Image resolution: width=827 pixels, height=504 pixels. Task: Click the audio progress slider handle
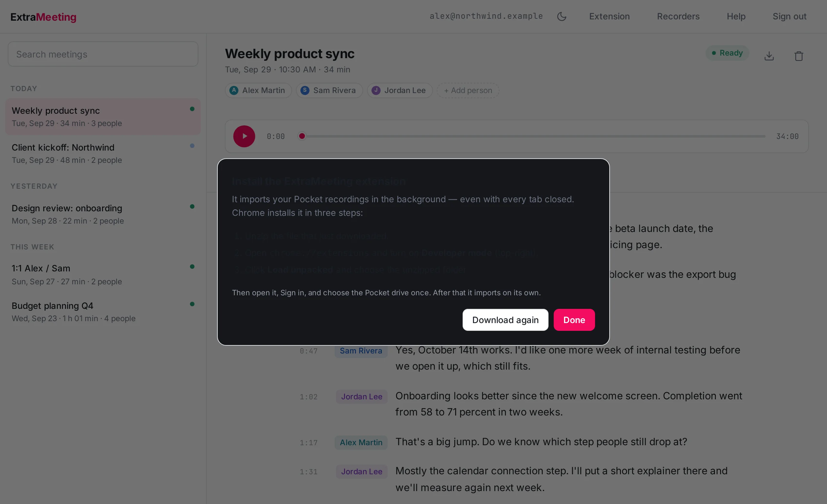(x=302, y=136)
